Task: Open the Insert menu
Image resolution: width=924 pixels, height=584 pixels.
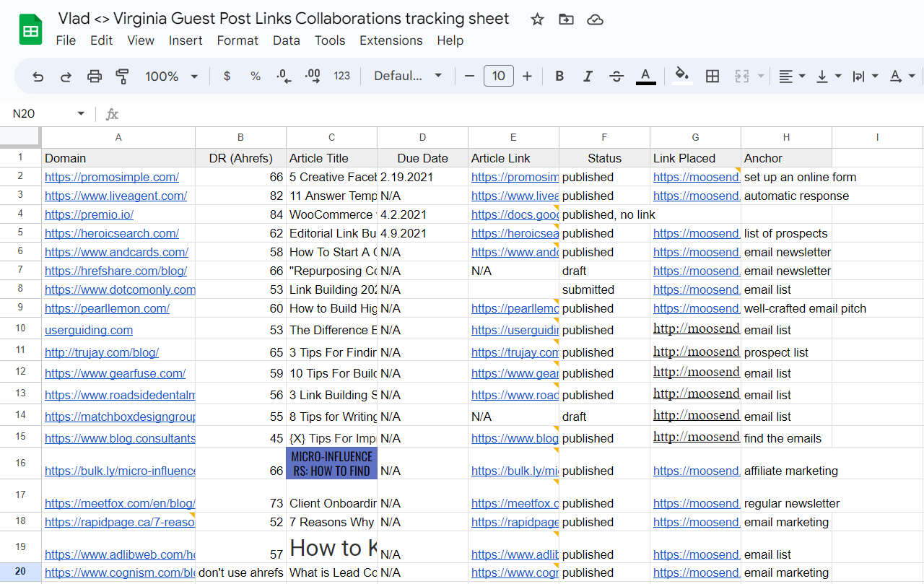Action: (186, 40)
